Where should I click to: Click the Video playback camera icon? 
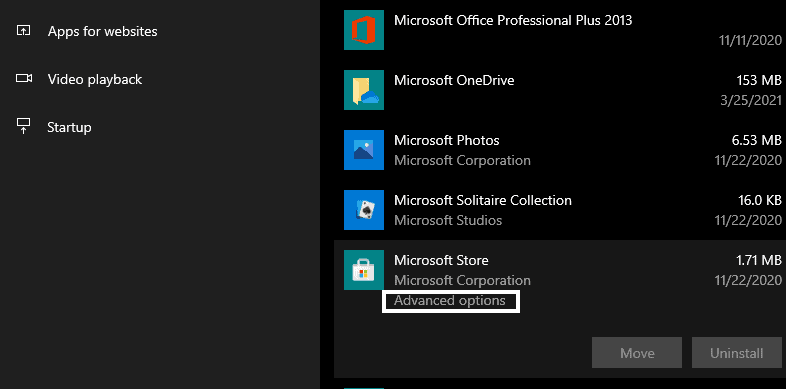tap(24, 78)
